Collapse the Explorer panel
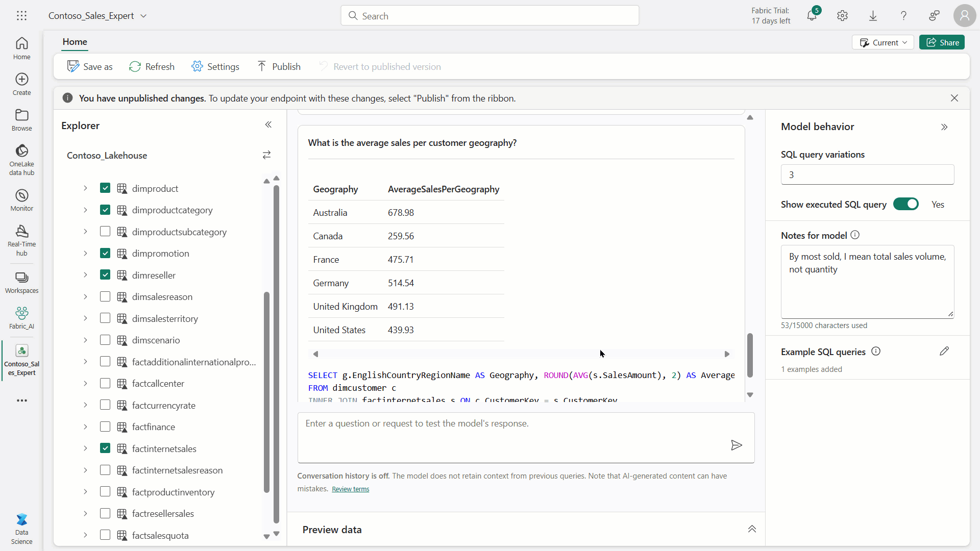Screen dimensions: 980x551 [x=268, y=125]
